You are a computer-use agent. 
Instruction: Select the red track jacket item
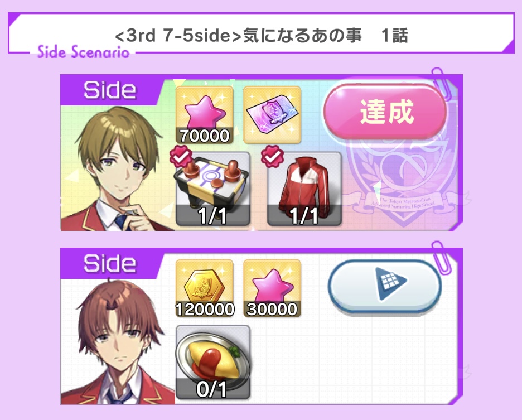(304, 189)
